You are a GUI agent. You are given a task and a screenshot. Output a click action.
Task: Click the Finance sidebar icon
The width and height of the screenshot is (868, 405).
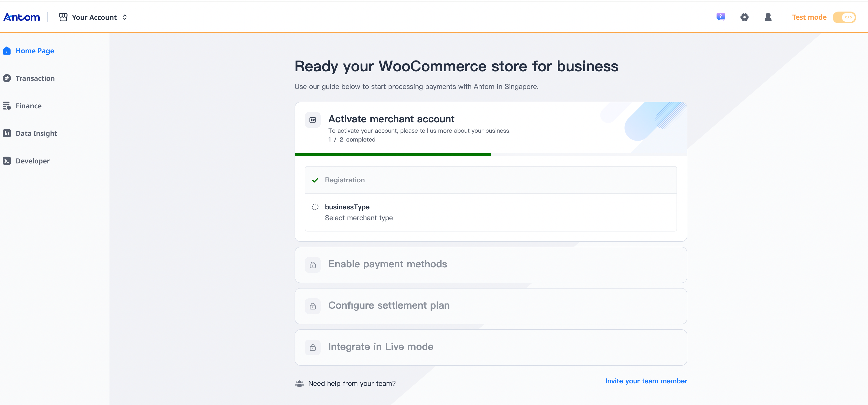coord(7,106)
